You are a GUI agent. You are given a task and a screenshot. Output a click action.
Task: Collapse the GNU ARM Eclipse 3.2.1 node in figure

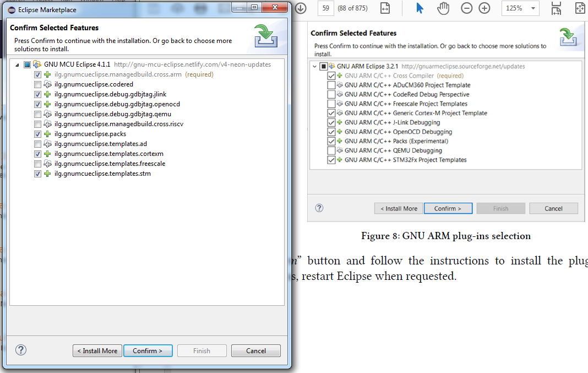point(314,67)
